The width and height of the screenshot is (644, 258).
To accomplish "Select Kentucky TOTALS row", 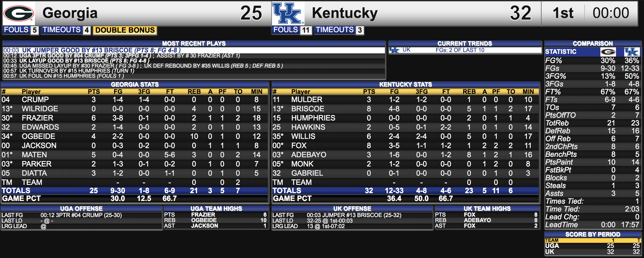I will click(405, 191).
